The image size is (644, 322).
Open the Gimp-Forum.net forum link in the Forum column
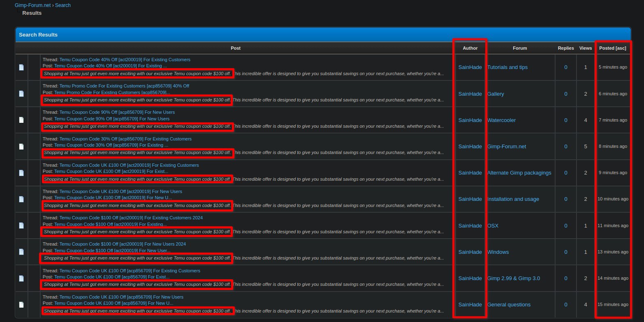tap(507, 147)
